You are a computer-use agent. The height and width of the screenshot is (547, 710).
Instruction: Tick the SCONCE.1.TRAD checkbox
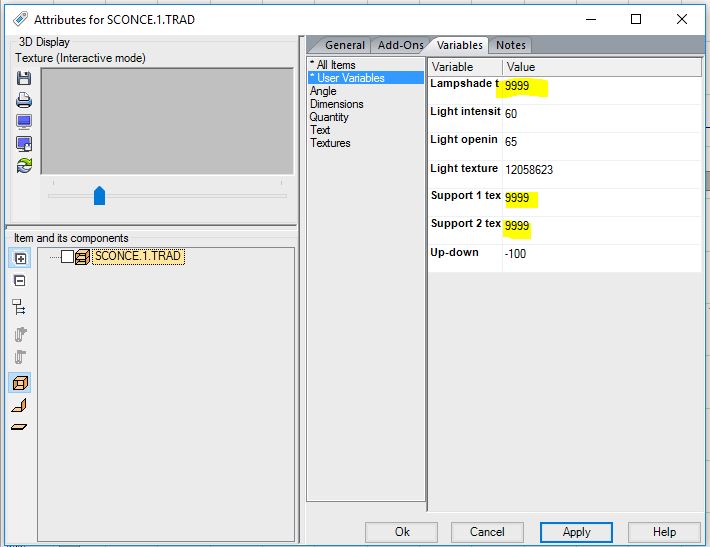[67, 257]
